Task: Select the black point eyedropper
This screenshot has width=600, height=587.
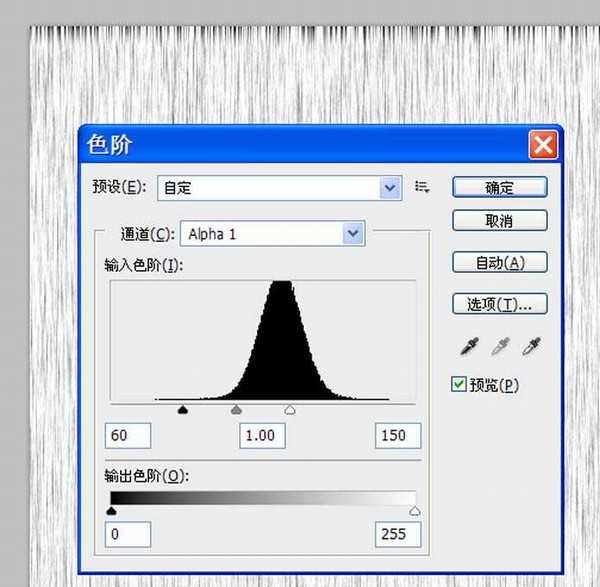Action: coord(470,346)
